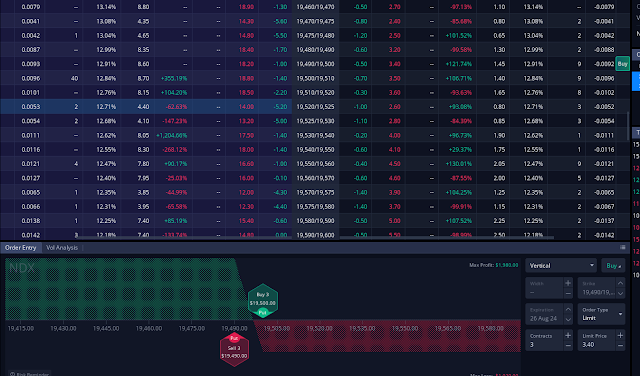Open the Vertical strategy dropdown
Image resolution: width=640 pixels, height=376 pixels.
[x=561, y=266]
